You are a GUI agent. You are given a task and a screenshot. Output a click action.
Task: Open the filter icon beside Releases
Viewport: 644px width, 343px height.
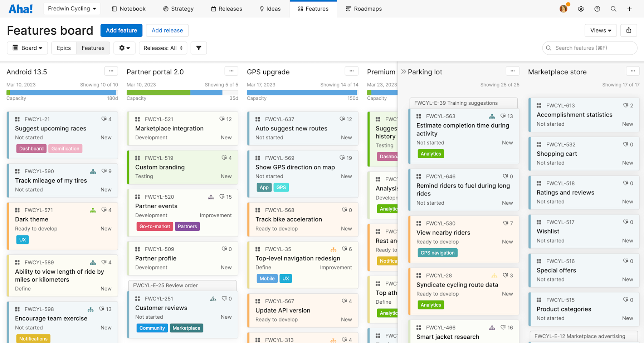199,48
